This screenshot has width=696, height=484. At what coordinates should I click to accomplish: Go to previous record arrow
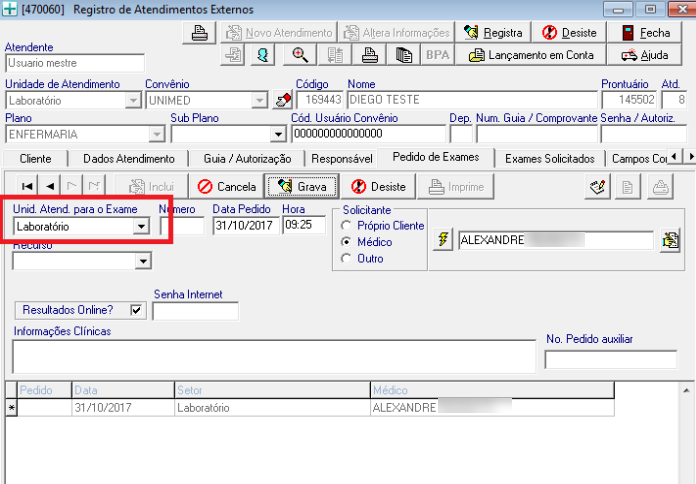pyautogui.click(x=50, y=186)
